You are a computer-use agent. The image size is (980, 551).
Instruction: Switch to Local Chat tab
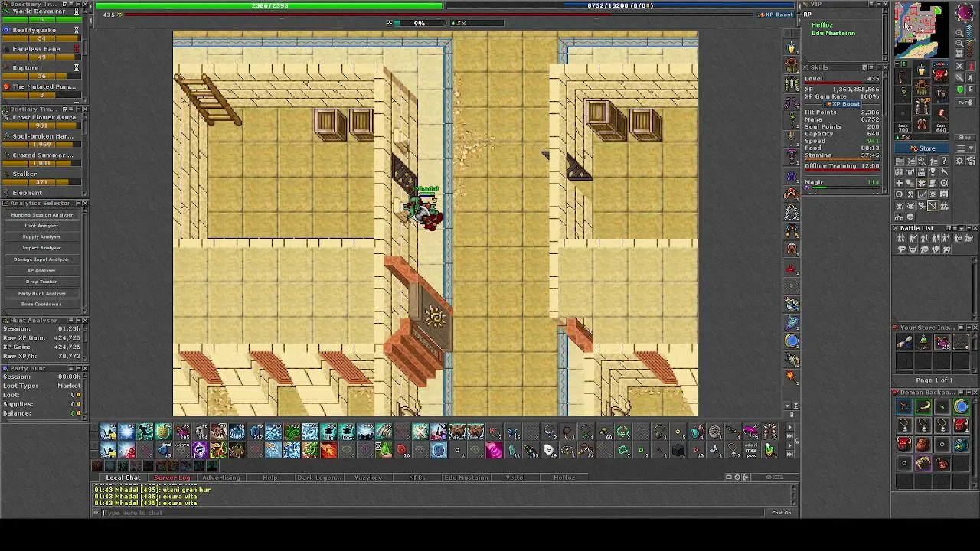pyautogui.click(x=122, y=478)
